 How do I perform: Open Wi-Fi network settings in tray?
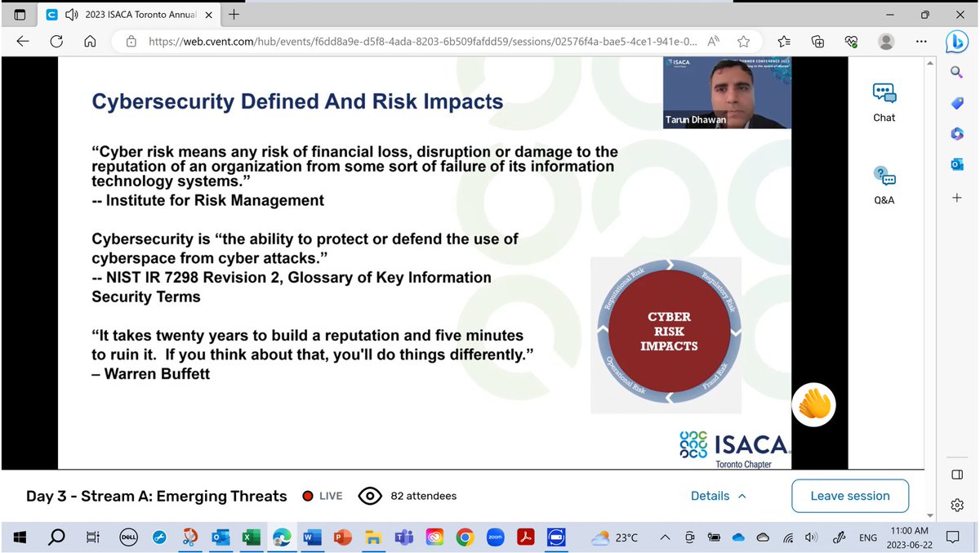pos(787,537)
